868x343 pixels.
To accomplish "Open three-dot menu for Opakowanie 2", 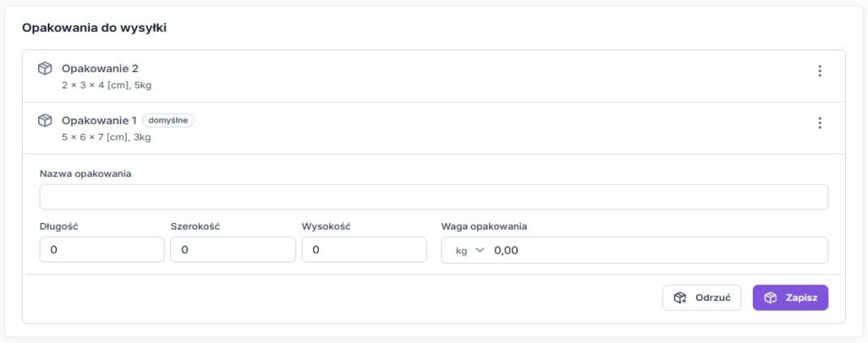I will coord(819,71).
